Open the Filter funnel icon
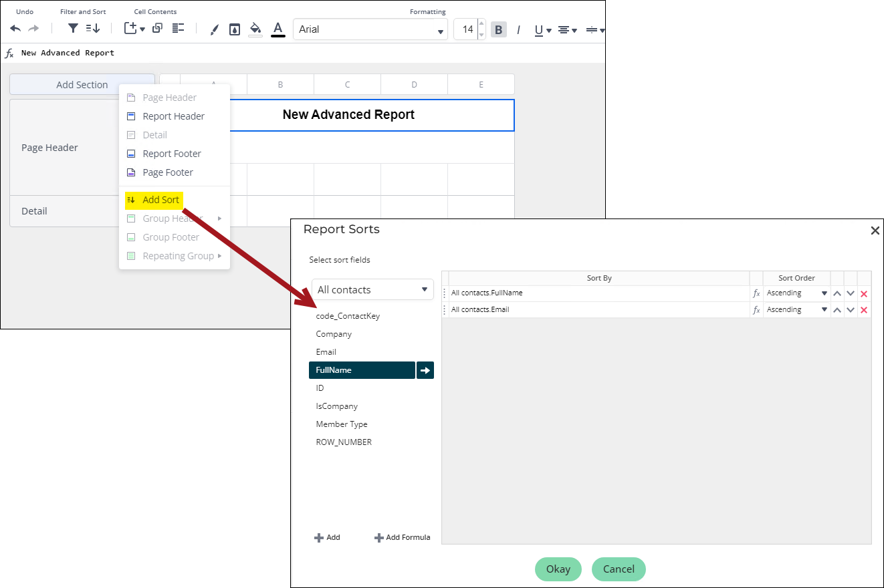Viewport: 884px width, 588px height. (74, 29)
